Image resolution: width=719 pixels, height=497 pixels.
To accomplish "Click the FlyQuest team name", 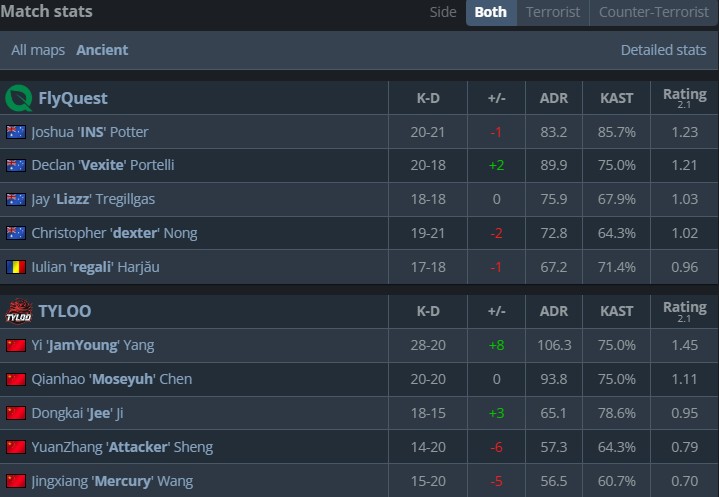I will (72, 98).
